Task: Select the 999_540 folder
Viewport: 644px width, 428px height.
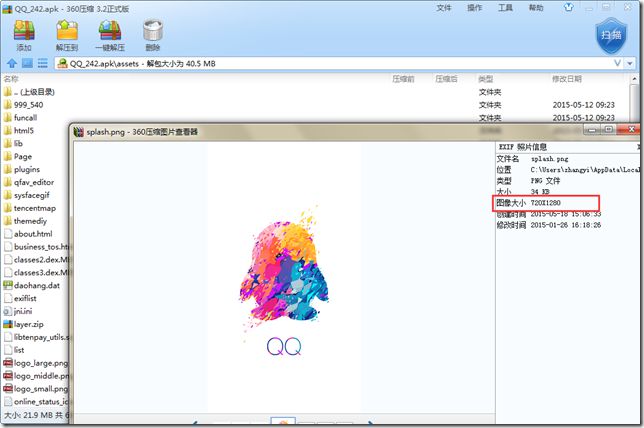Action: coord(23,105)
